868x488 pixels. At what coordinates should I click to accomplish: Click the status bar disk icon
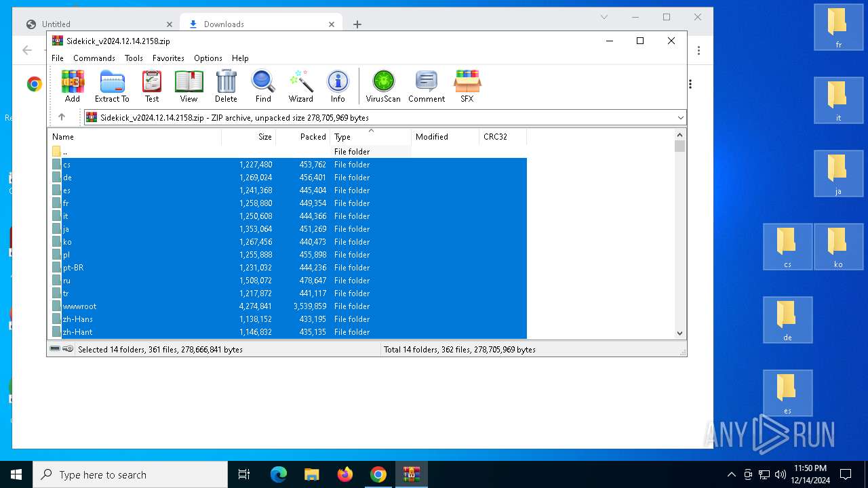(x=55, y=349)
